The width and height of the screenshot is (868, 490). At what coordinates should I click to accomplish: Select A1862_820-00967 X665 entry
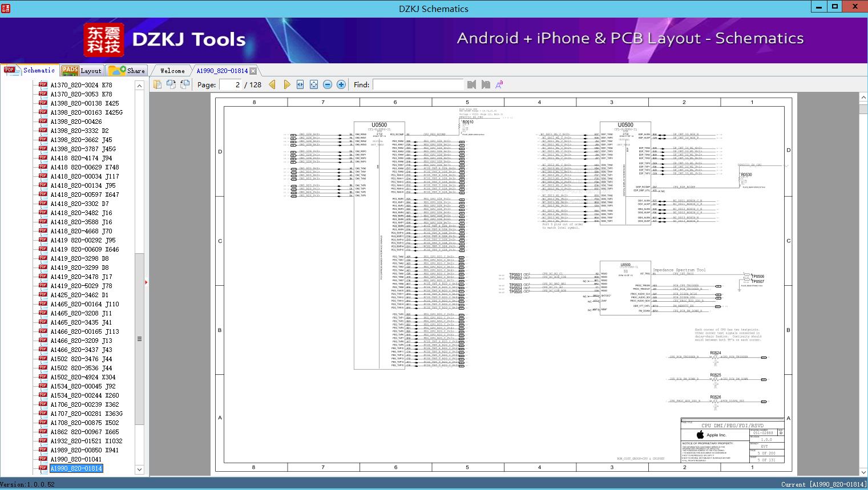click(84, 432)
